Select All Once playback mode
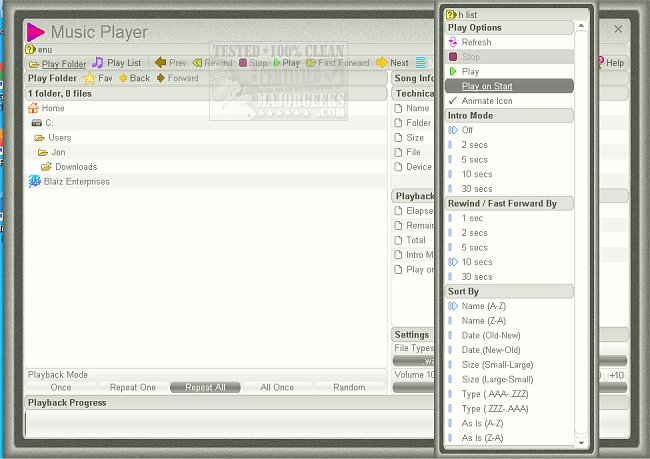The height and width of the screenshot is (459, 650). [x=277, y=387]
